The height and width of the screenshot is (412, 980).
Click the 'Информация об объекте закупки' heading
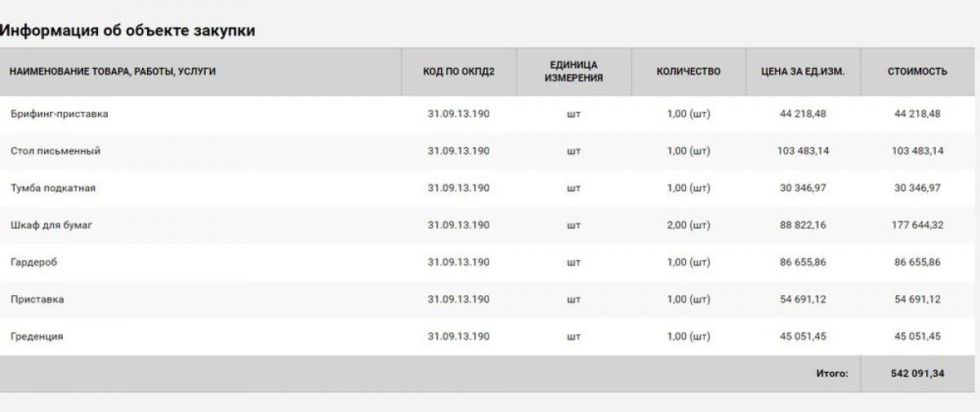click(127, 31)
